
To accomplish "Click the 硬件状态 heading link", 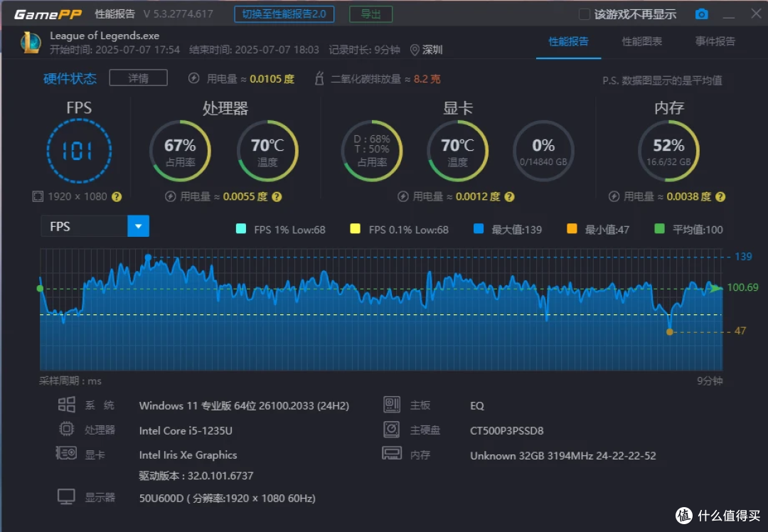I will [70, 79].
